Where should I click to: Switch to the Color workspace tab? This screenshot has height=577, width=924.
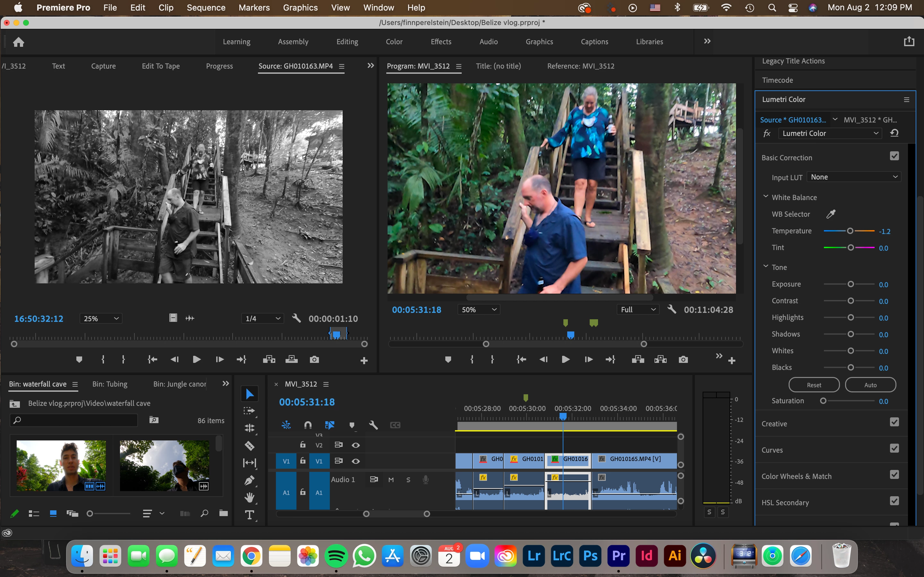pos(394,42)
